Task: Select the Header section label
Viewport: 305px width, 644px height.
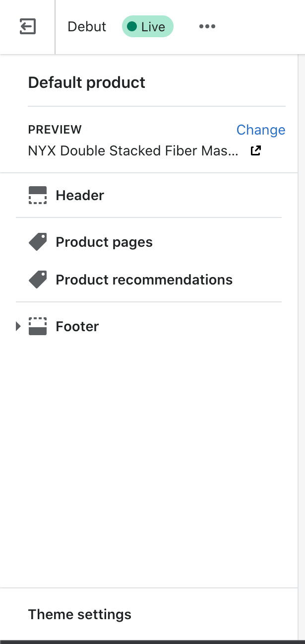Action: click(80, 196)
